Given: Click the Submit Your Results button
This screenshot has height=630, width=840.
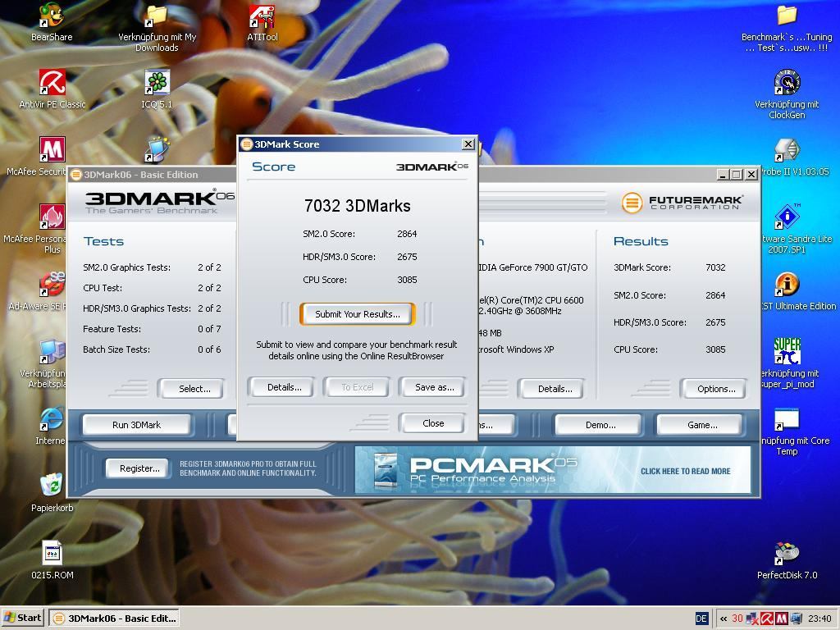Looking at the screenshot, I should tap(358, 314).
